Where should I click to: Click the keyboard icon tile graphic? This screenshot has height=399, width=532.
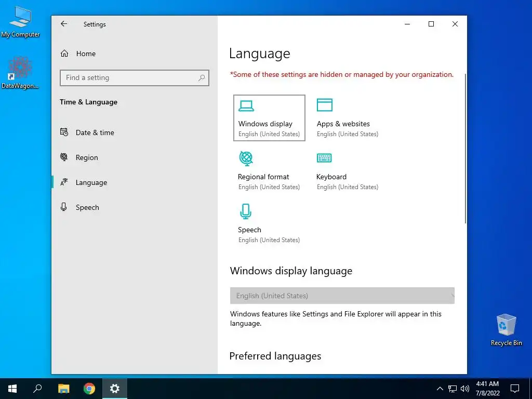(x=324, y=158)
